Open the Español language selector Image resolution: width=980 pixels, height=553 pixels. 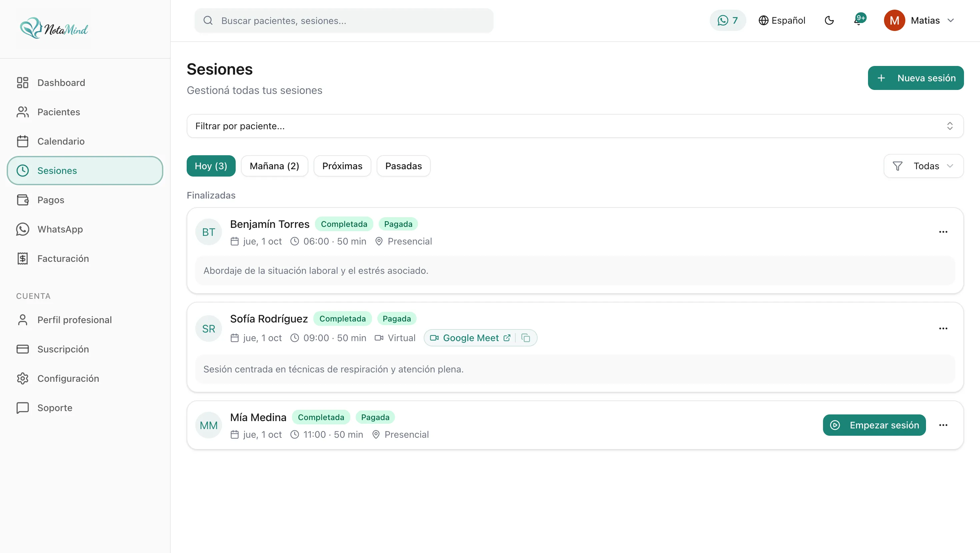pos(782,20)
